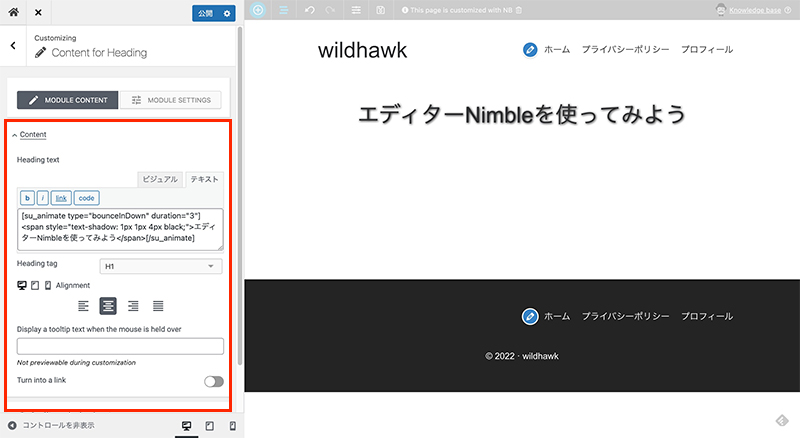Click the trash icon next to NB notice
800x438 pixels.
coord(518,10)
